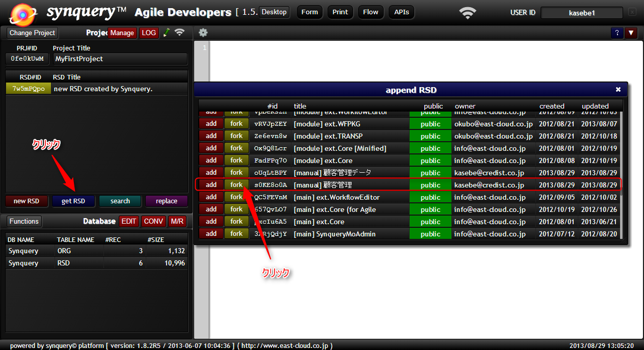The height and width of the screenshot is (350, 644).
Task: Click the Project Title field MyFirstProject
Action: [120, 59]
